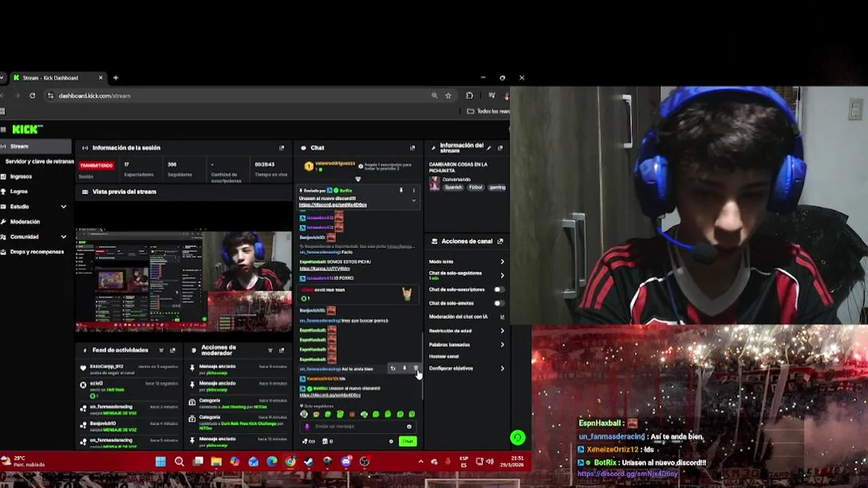Open Configurar objetivos options arrow
The height and width of the screenshot is (488, 868).
coord(502,368)
